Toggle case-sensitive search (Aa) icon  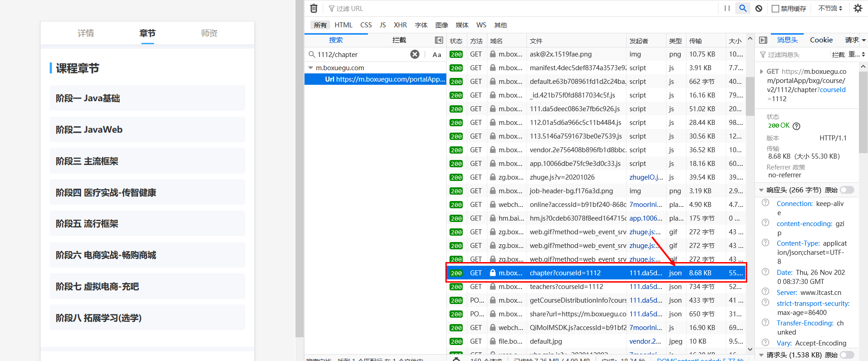tap(436, 55)
